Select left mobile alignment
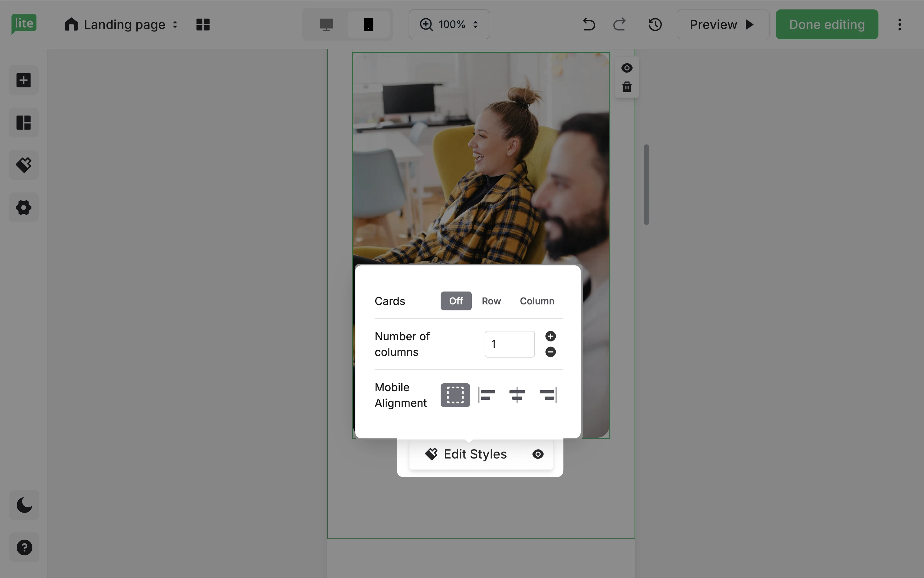This screenshot has height=578, width=924. click(486, 395)
